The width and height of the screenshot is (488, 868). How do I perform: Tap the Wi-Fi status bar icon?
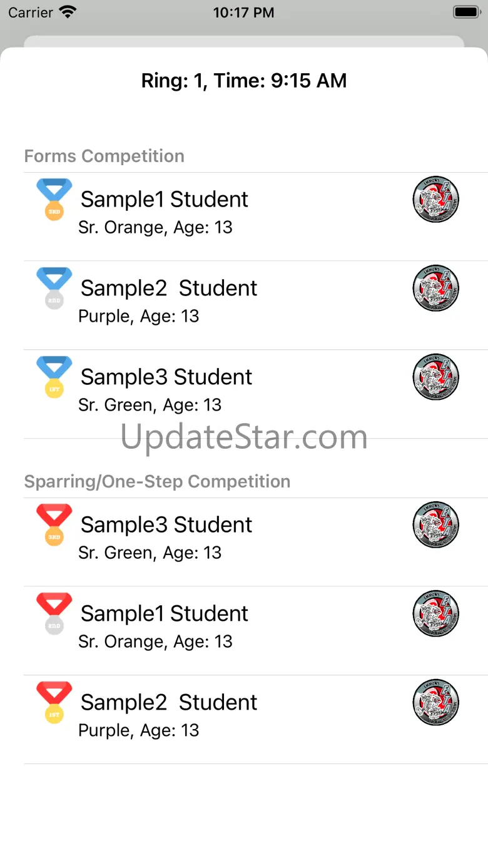point(67,12)
